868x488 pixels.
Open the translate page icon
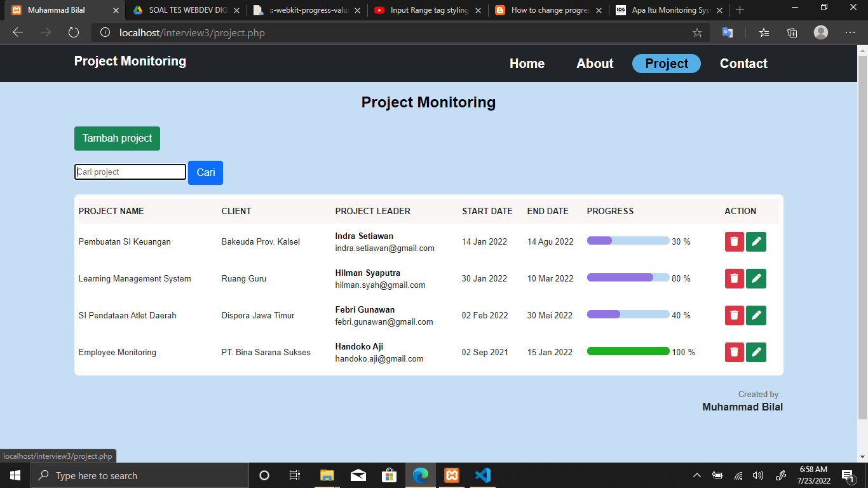[x=728, y=32]
